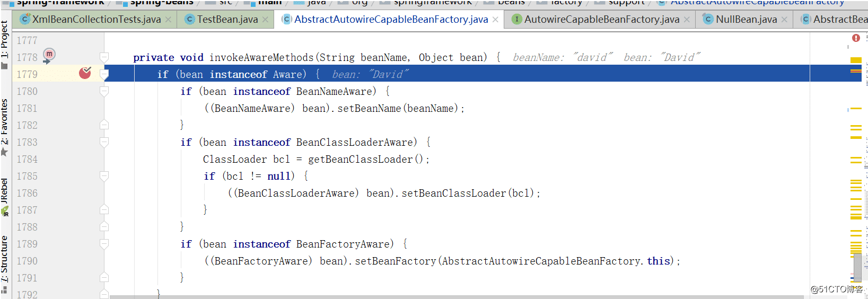Click line number 1777 in the gutter
This screenshot has width=868, height=299.
[27, 40]
